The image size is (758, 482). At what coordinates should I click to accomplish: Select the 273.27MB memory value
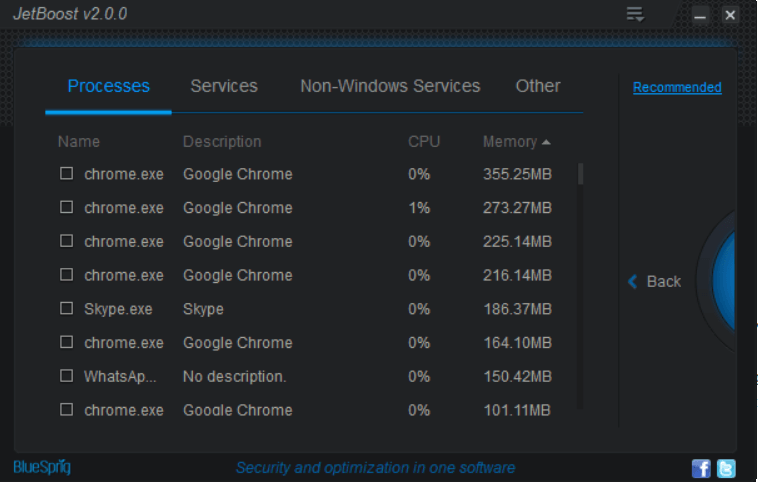[x=517, y=208]
